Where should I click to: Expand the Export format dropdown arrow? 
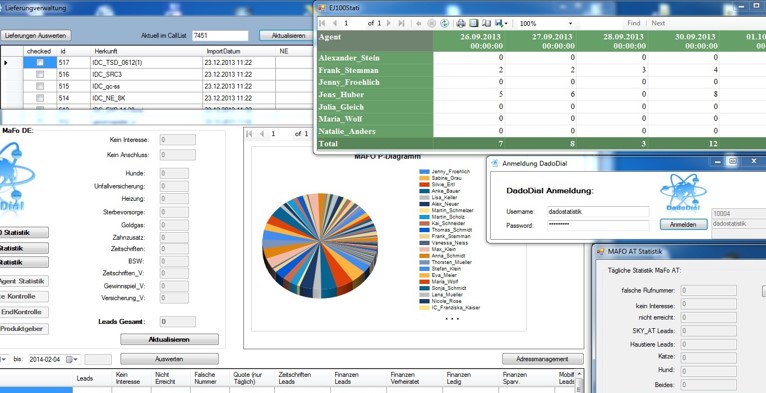pyautogui.click(x=506, y=23)
